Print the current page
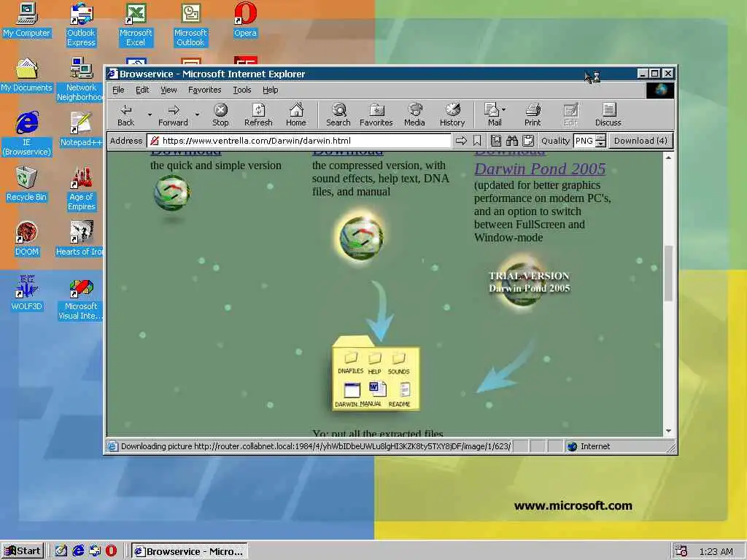The image size is (747, 560). (x=533, y=114)
